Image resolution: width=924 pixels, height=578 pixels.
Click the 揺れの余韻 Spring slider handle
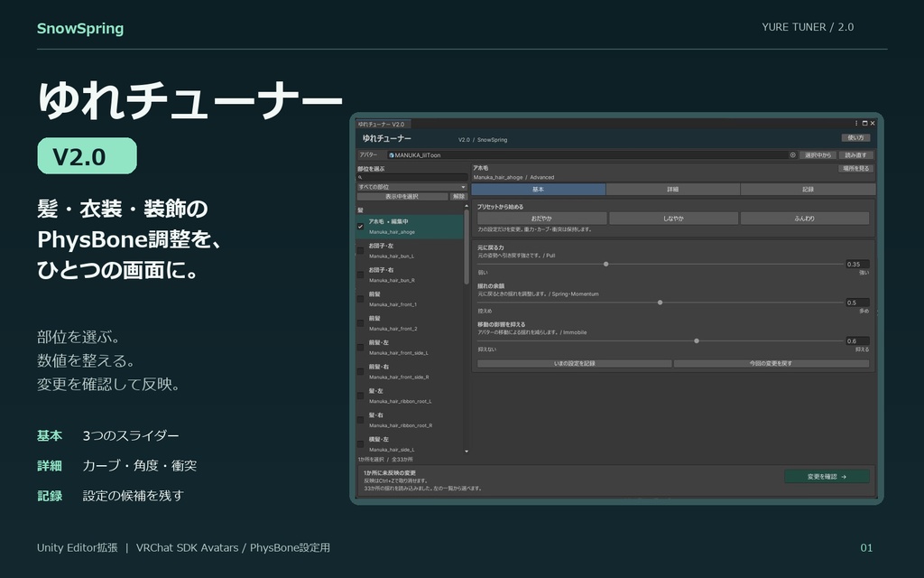coord(660,303)
